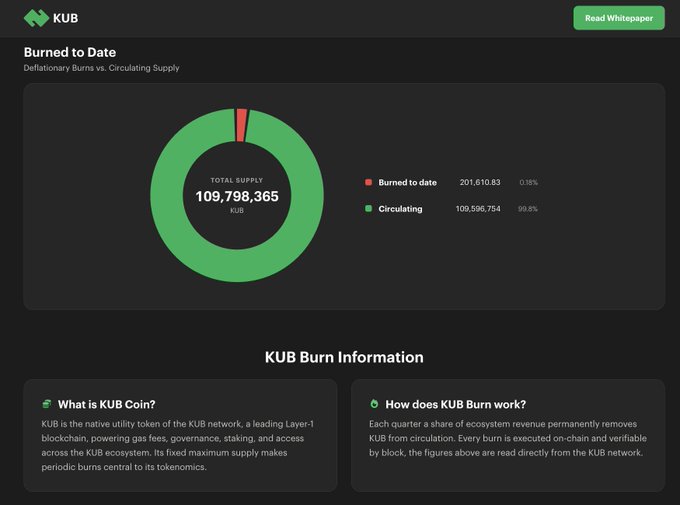Click the TOTAL SUPPLY label in the chart center
680x505 pixels.
point(237,180)
